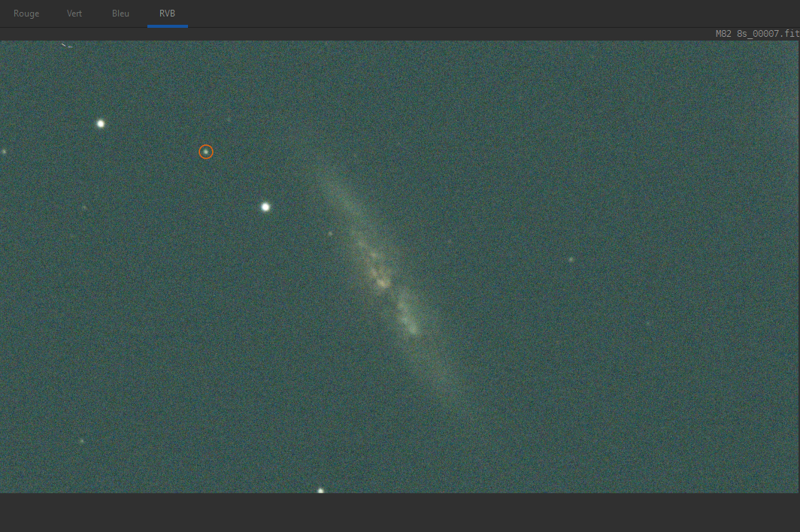Click the star inside the orange circle
800x532 pixels.
206,152
